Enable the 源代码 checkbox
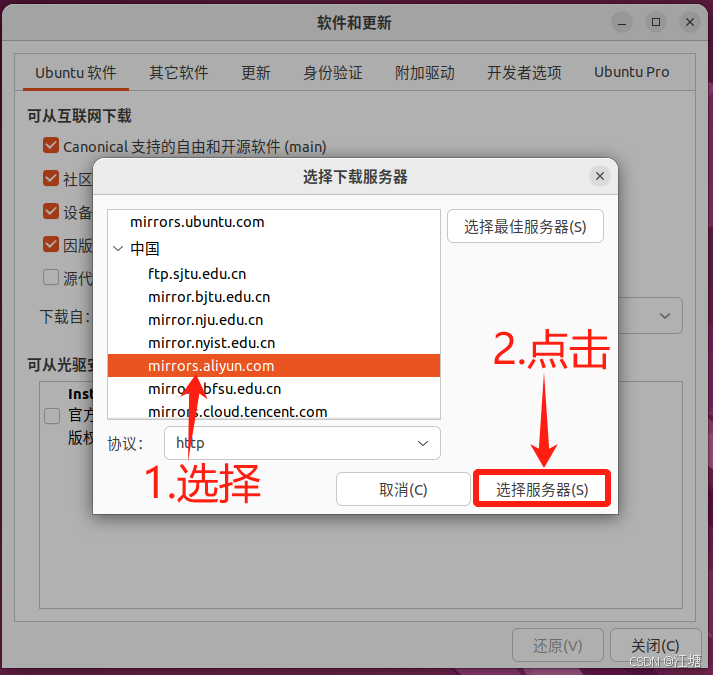The image size is (713, 675). [x=51, y=277]
